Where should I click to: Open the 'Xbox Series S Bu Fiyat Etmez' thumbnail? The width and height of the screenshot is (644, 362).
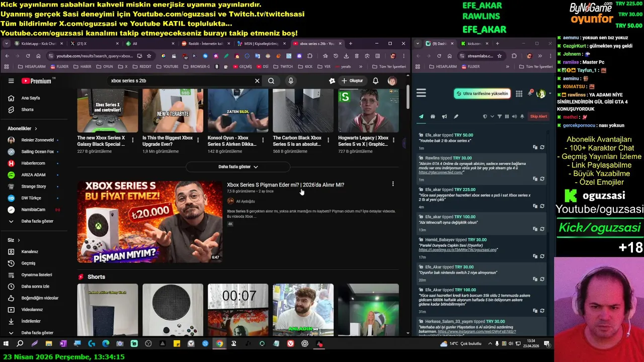point(149,222)
